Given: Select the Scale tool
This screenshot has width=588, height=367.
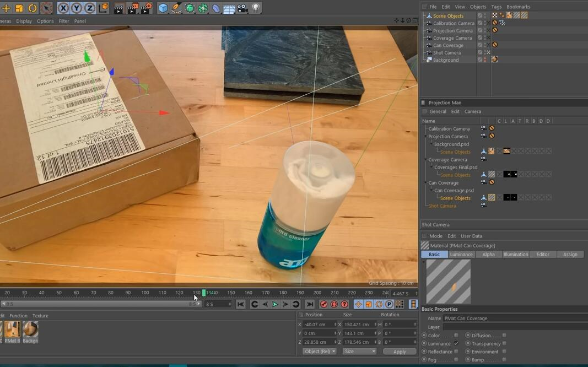Looking at the screenshot, I should point(18,8).
